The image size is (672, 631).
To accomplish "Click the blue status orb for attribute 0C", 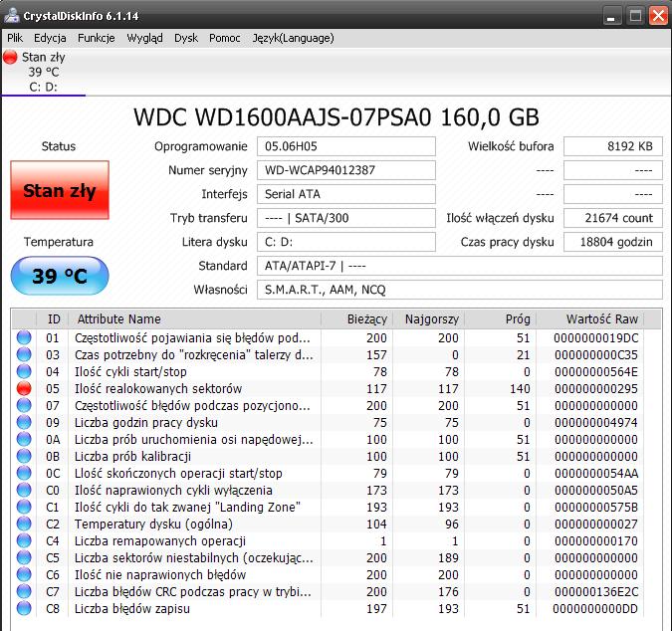I will pyautogui.click(x=24, y=473).
